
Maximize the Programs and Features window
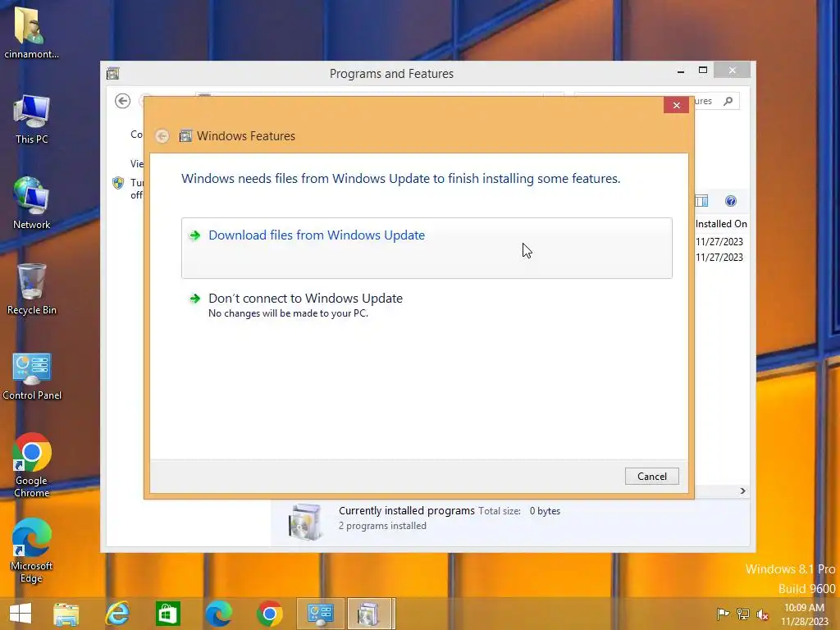tap(703, 71)
